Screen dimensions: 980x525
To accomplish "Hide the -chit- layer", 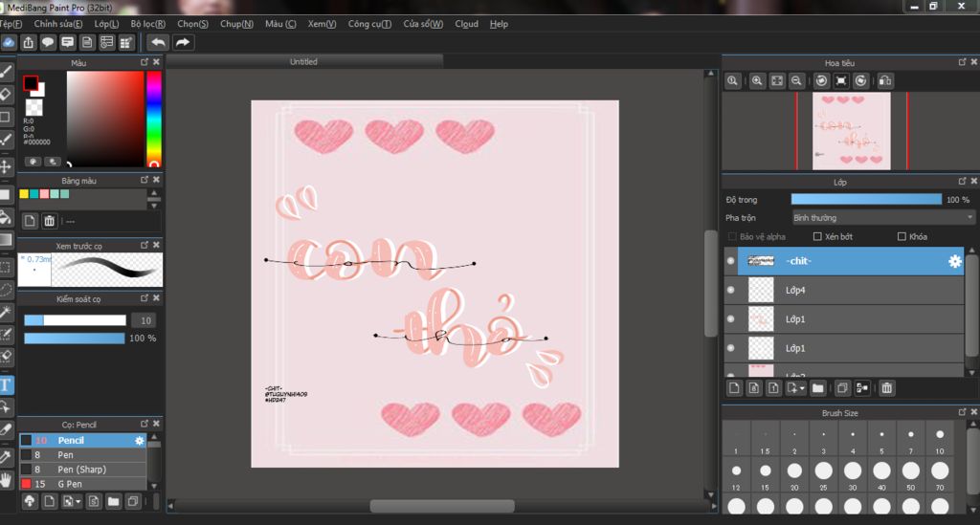I will click(730, 261).
